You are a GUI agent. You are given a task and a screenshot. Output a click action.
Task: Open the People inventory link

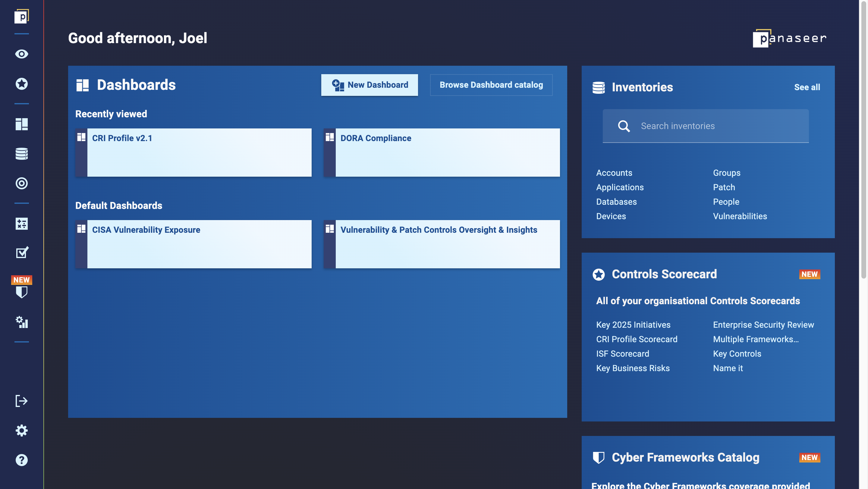coord(726,202)
